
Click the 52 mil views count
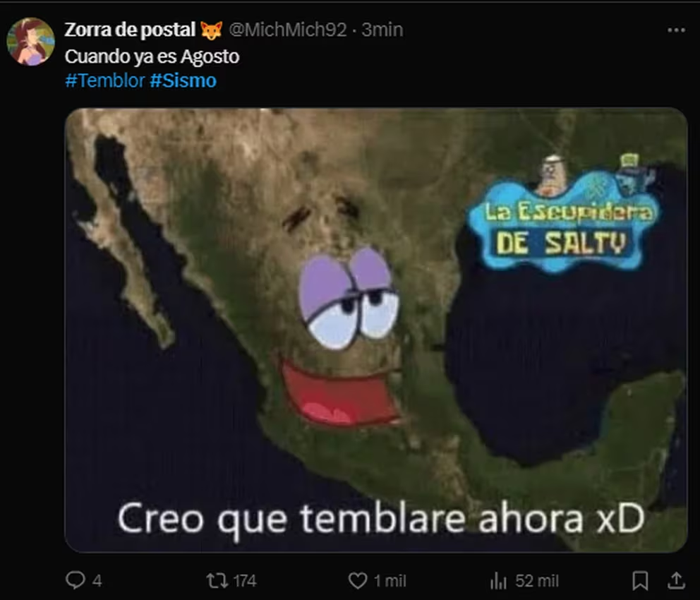pos(536,581)
